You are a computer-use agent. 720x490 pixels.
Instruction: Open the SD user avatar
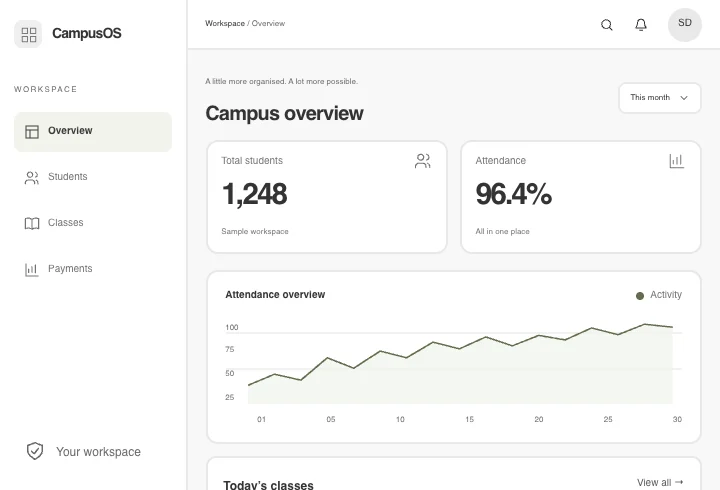tap(685, 24)
